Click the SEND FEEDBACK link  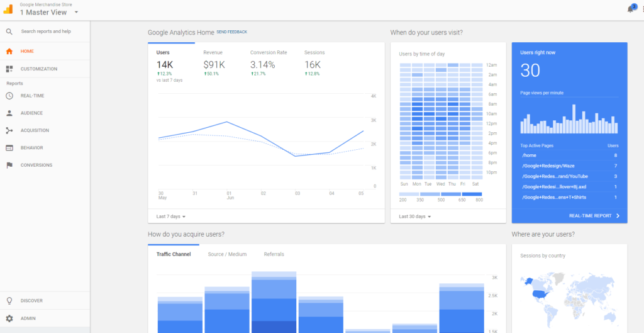(231, 31)
